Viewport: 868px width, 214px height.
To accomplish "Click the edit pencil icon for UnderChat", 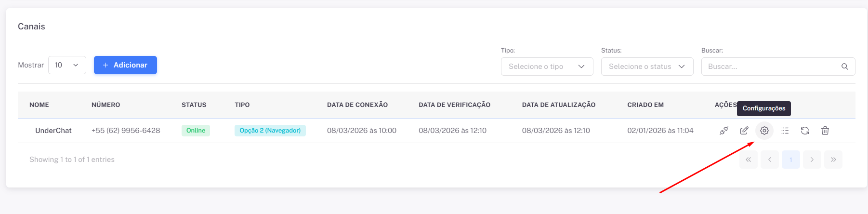I will tap(744, 131).
